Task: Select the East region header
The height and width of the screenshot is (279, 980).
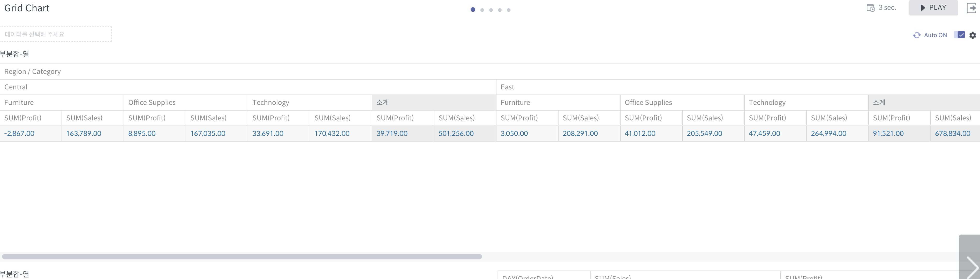Action: click(x=738, y=87)
